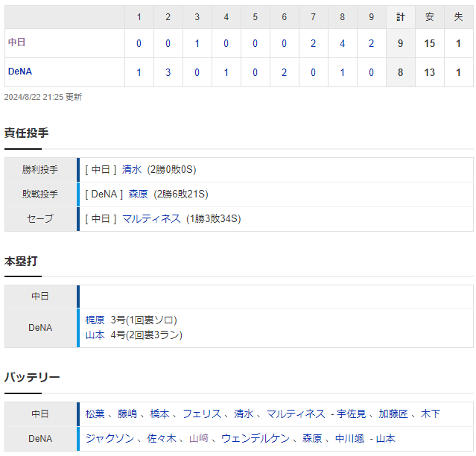Click home run detail 4号(2回裏3ラン)
This screenshot has width=476, height=456.
click(146, 335)
